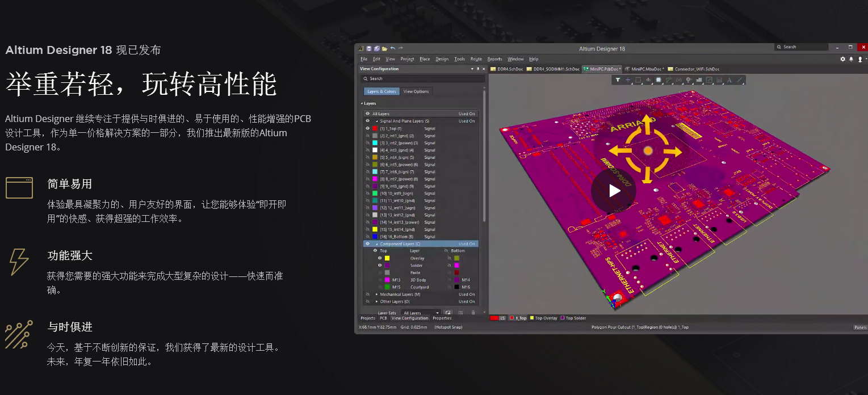
Task: Collapse the Layers section triangle
Action: coord(362,104)
